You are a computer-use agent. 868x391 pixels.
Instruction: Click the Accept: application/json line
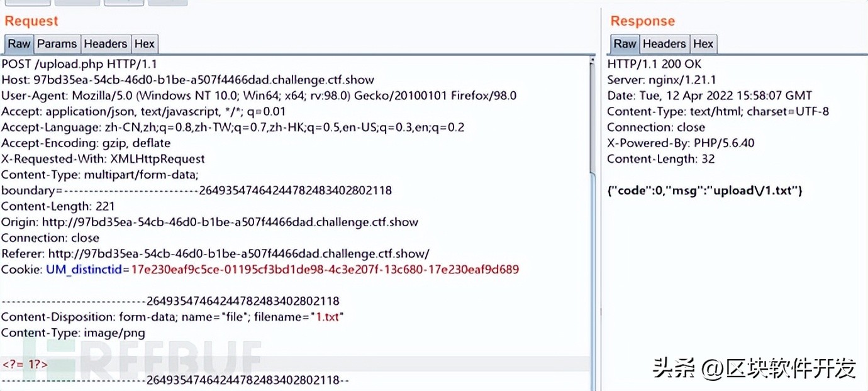pyautogui.click(x=143, y=111)
